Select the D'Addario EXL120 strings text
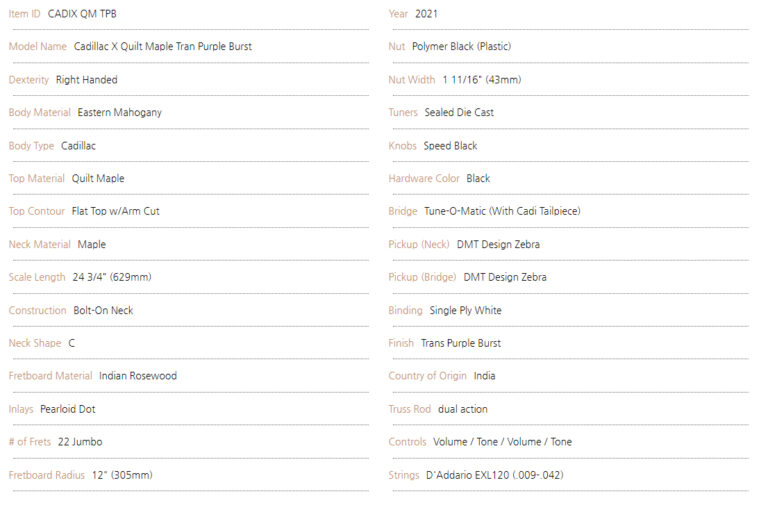 point(495,475)
